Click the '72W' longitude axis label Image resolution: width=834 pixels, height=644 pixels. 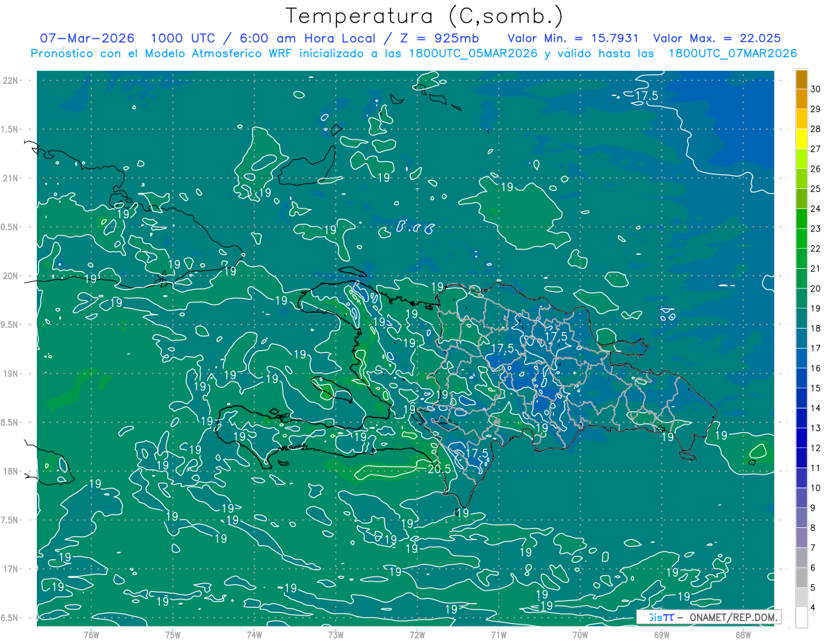point(417,634)
